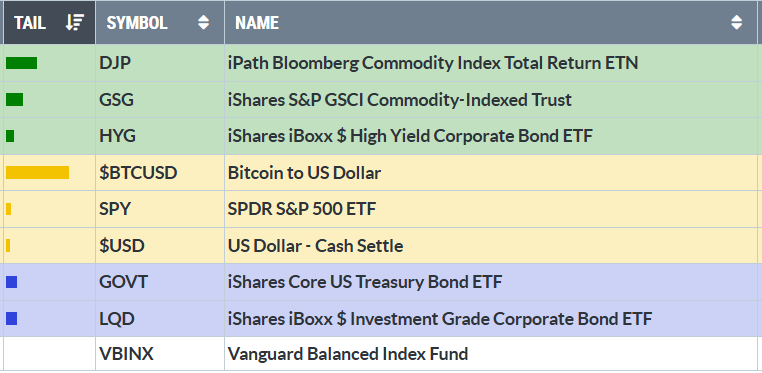Select iShares Core US Treasury Bond ETF
Image resolution: width=762 pixels, height=373 pixels.
pos(365,282)
